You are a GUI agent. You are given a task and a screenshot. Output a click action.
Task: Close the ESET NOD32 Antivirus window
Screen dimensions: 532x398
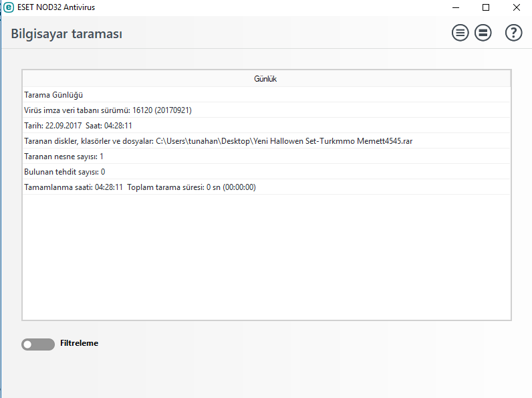tap(517, 7)
